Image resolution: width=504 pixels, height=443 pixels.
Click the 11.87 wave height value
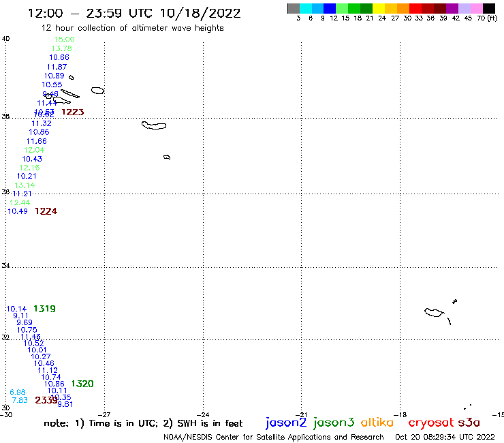pos(57,67)
